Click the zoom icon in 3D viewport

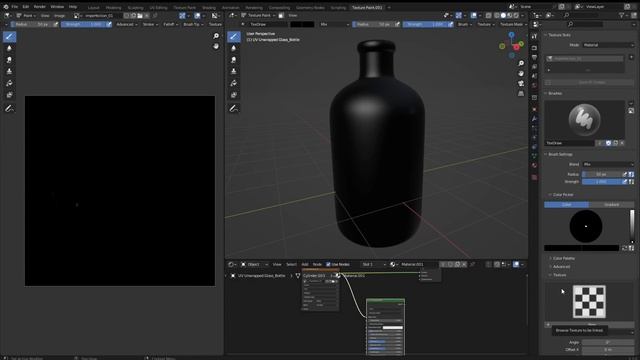(521, 63)
